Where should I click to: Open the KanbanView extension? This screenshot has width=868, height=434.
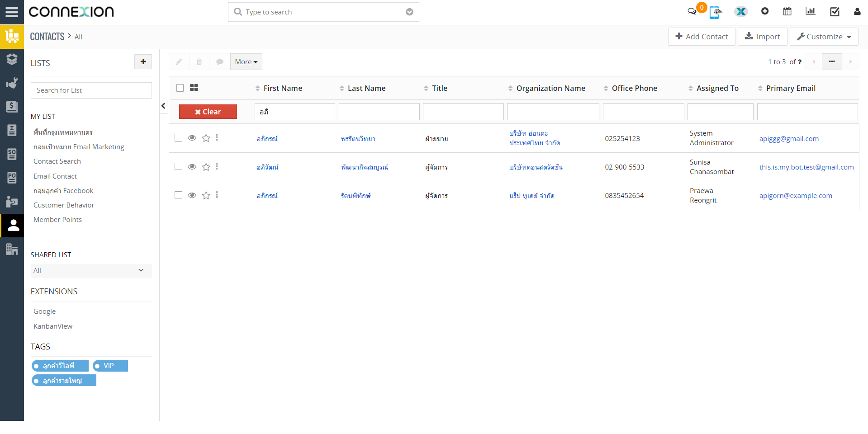pos(53,326)
